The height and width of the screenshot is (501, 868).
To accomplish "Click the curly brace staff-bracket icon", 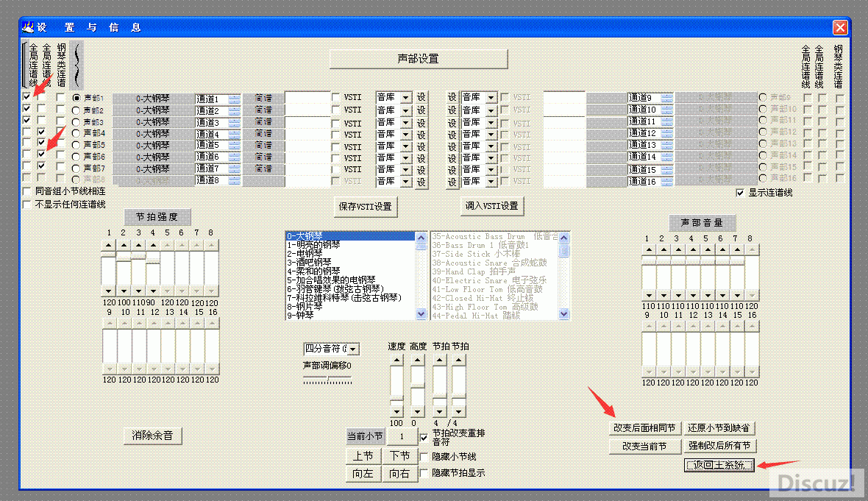I will (x=77, y=65).
